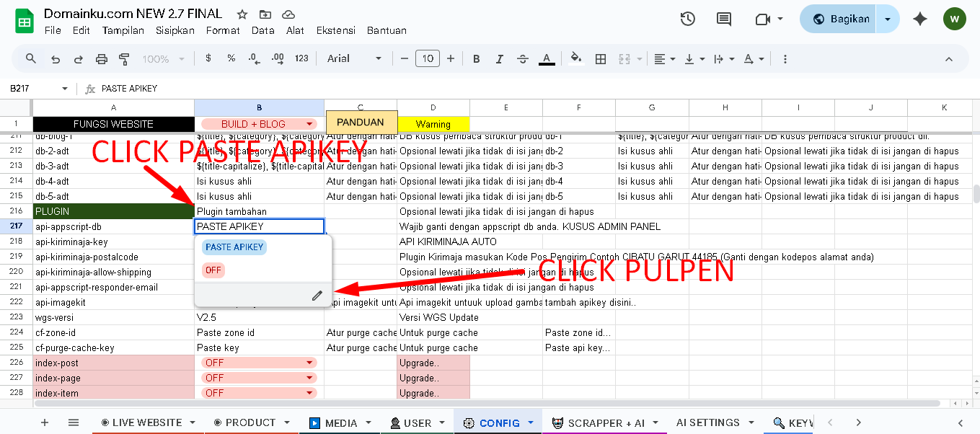Click the pencil edit icon in dropdown popup

(317, 295)
